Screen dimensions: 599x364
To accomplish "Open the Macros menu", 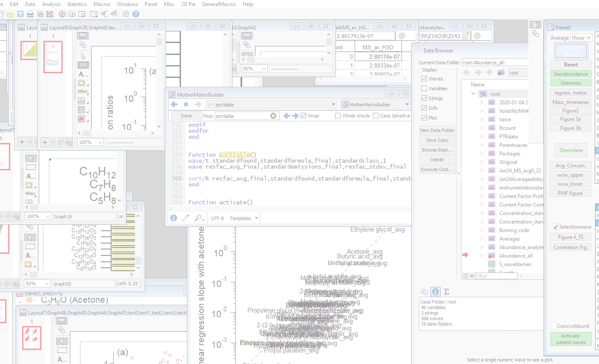I will point(102,4).
